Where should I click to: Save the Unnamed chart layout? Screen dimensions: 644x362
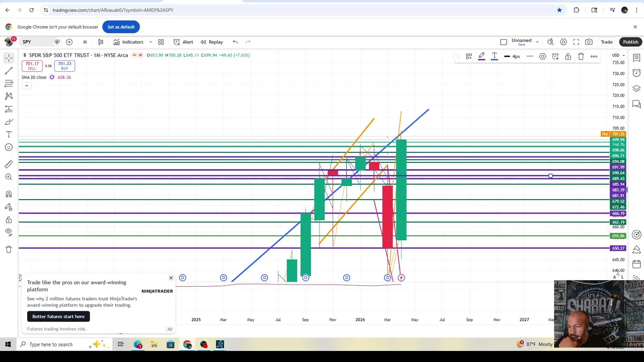pyautogui.click(x=521, y=45)
